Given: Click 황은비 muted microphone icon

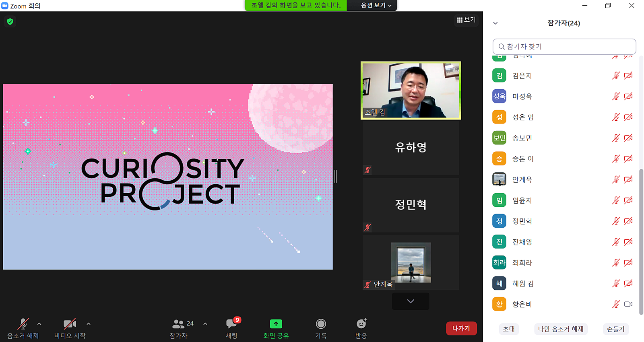Looking at the screenshot, I should tap(616, 304).
